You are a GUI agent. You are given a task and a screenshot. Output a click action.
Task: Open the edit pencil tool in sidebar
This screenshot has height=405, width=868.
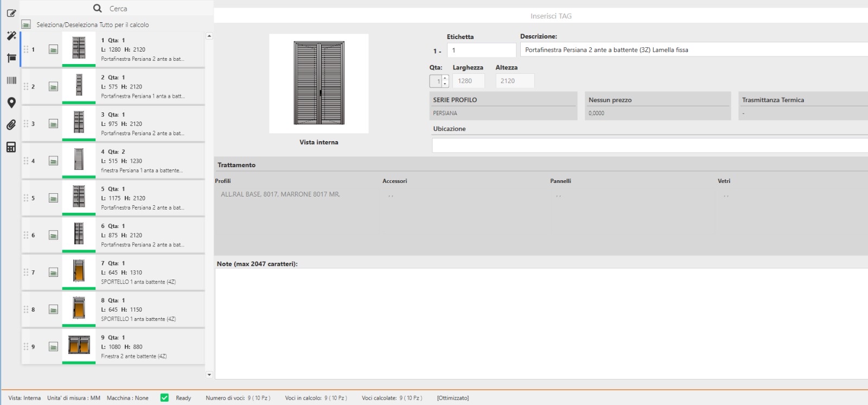pyautogui.click(x=11, y=13)
